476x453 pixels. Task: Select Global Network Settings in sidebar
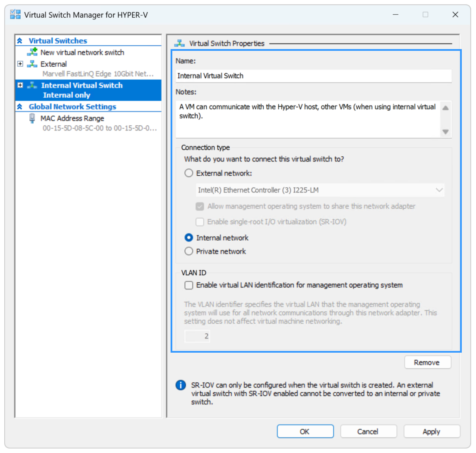pyautogui.click(x=72, y=107)
